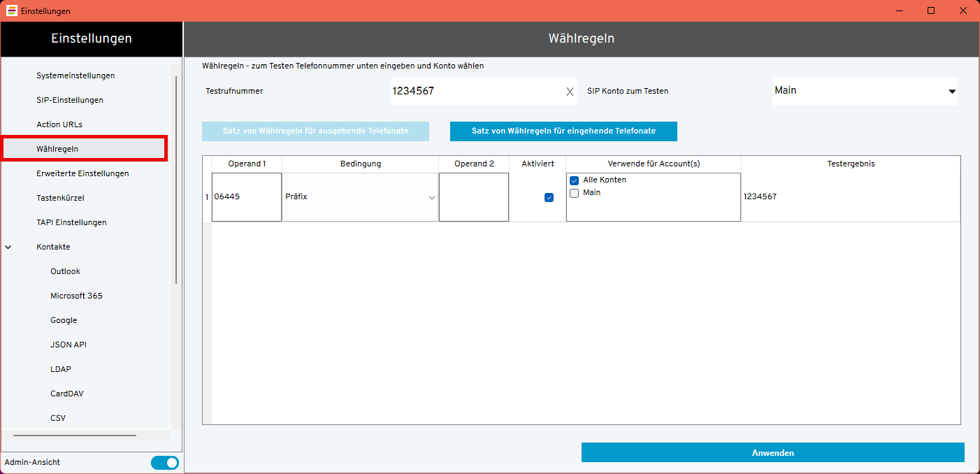Open TAPI Einstellungen section
Viewport: 980px width, 474px height.
click(x=71, y=222)
